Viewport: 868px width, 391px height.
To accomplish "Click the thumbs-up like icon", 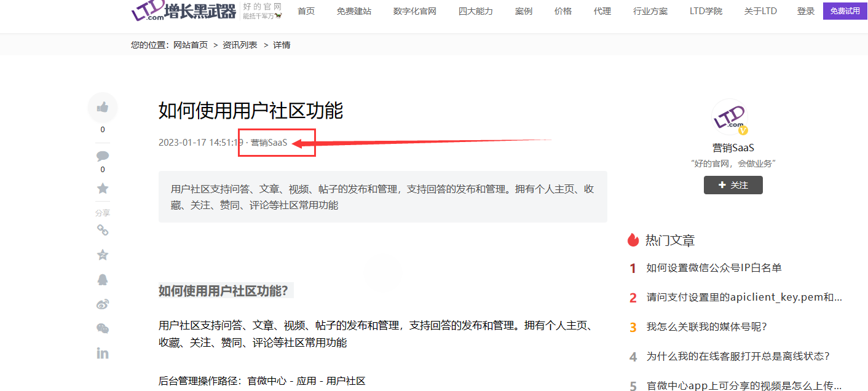I will [x=102, y=108].
